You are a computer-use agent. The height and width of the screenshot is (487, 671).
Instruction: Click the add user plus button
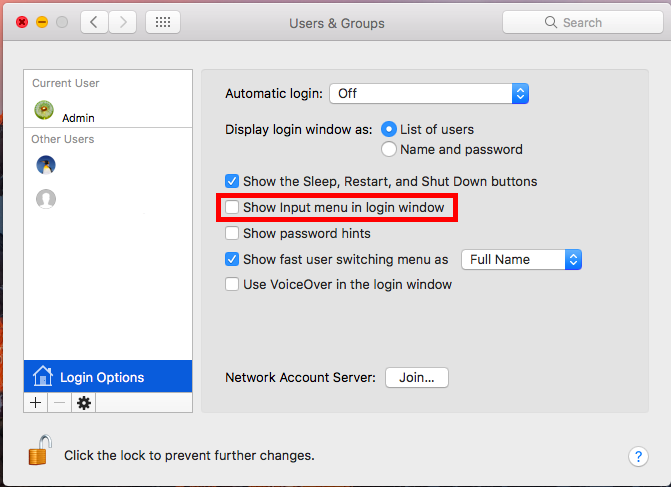tap(36, 403)
